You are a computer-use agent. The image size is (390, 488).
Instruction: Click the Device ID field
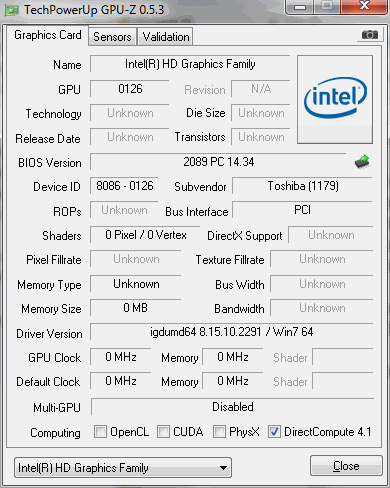point(124,186)
